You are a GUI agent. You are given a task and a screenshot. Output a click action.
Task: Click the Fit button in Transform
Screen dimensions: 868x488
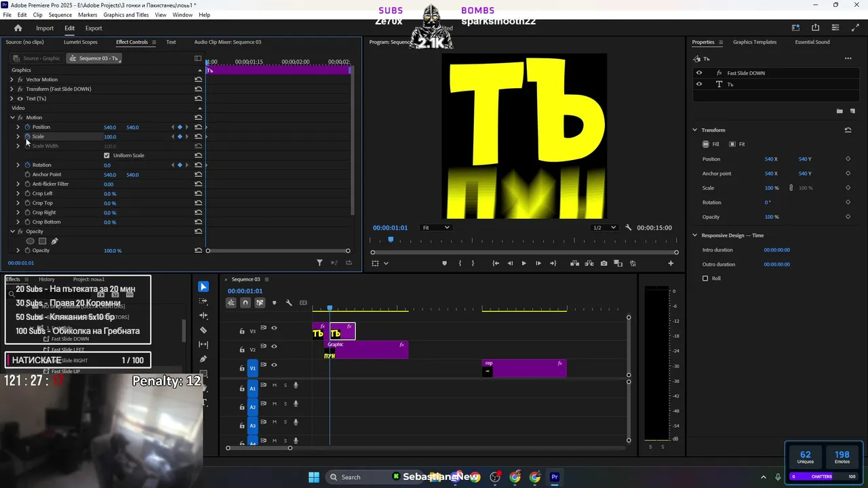coord(737,144)
